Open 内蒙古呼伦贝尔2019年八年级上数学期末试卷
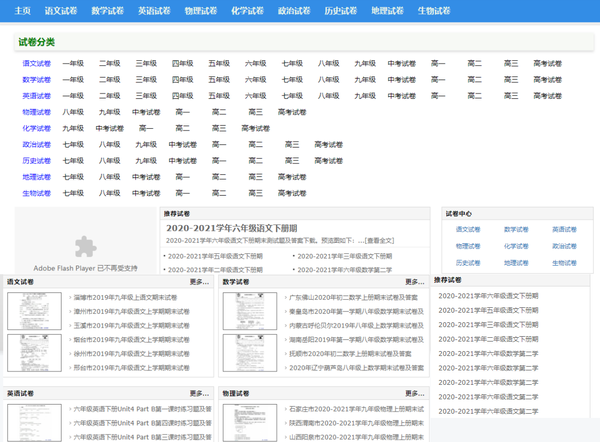Image resolution: width=600 pixels, height=442 pixels. point(357,326)
